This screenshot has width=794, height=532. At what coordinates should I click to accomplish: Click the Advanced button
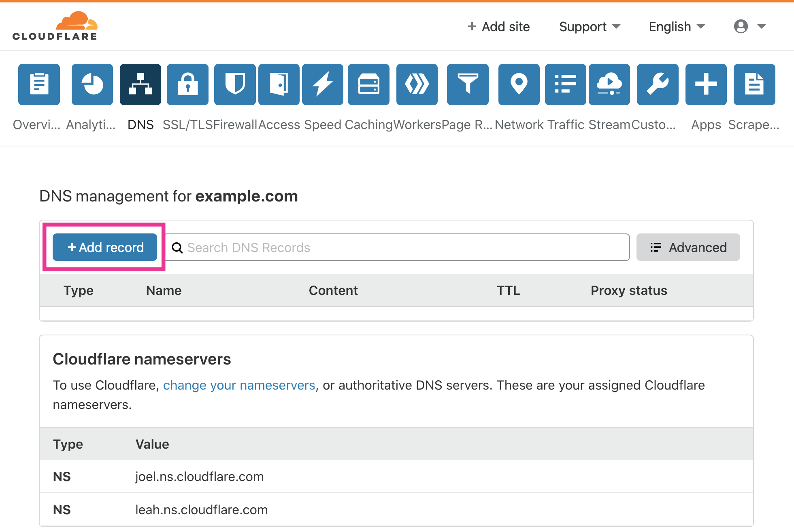point(688,247)
